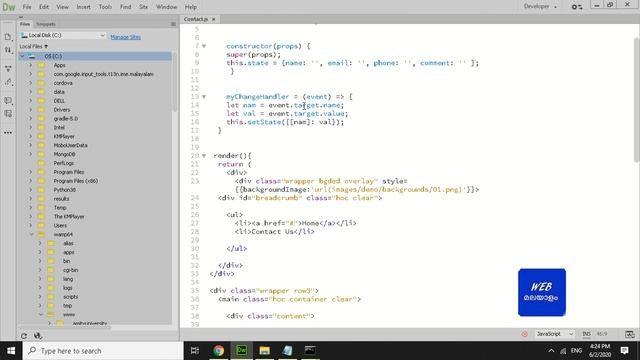This screenshot has width=640, height=360.
Task: Open Local Disk (C:) site dropdown
Action: coord(63,36)
